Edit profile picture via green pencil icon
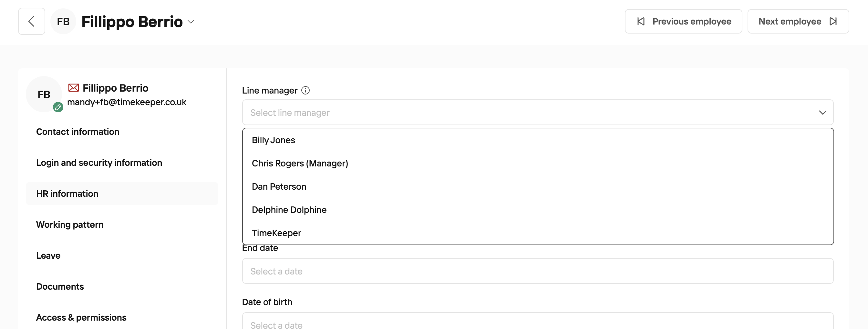The height and width of the screenshot is (329, 868). (58, 107)
